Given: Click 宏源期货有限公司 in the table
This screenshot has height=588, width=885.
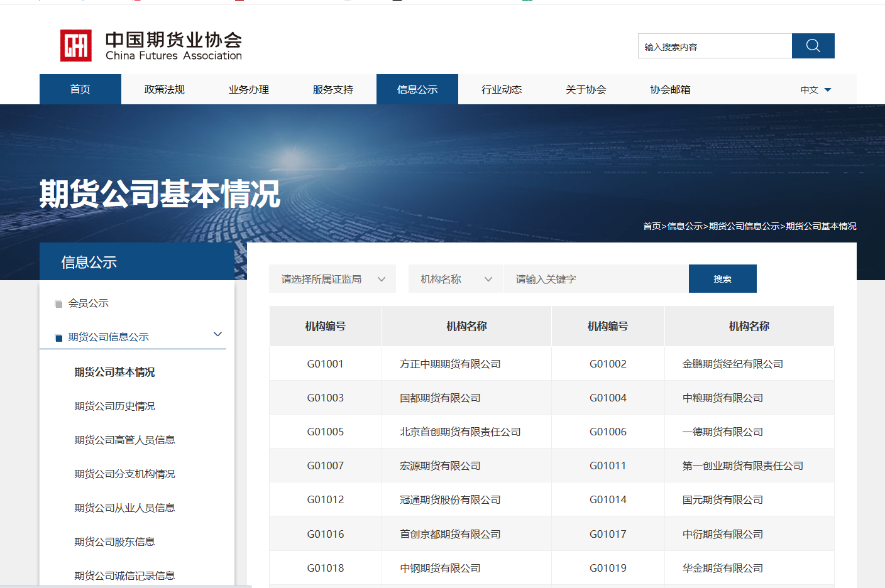Looking at the screenshot, I should coord(440,465).
